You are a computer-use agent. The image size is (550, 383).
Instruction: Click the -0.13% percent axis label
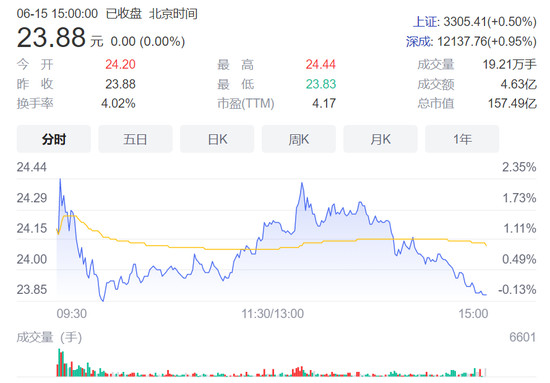[517, 289]
